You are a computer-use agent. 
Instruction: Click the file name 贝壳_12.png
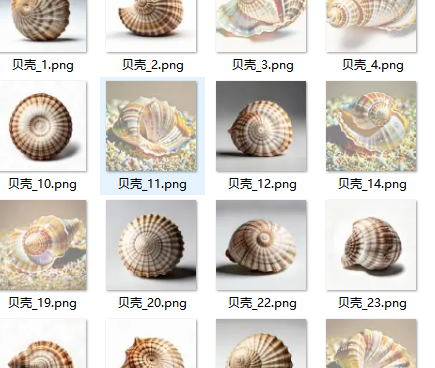coord(262,184)
